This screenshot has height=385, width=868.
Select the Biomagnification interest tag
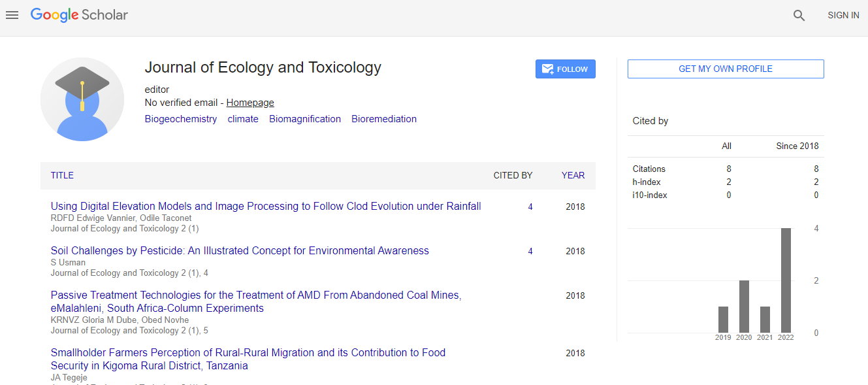click(305, 119)
